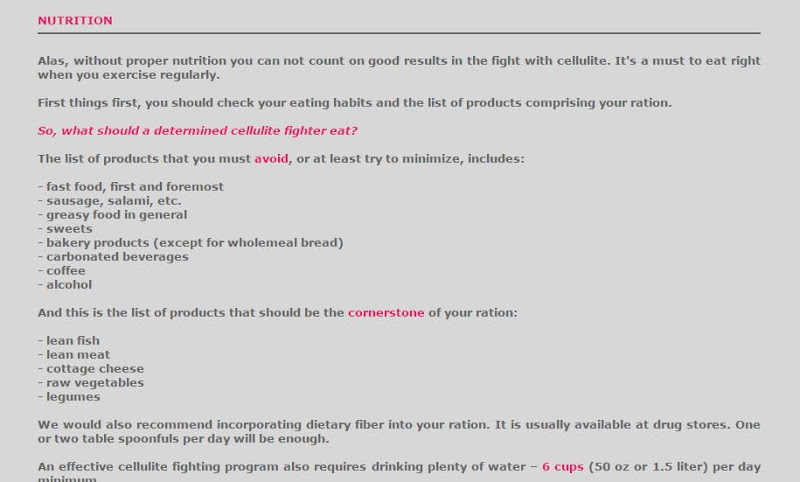Click the NUTRITION heading
Screen dimensions: 800x482
tap(75, 20)
